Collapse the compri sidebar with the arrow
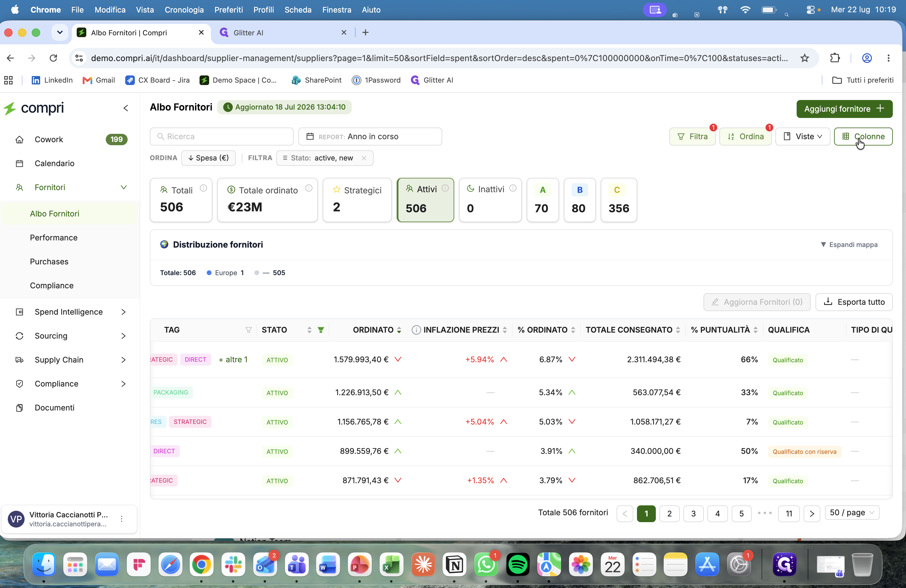The height and width of the screenshot is (588, 906). [x=126, y=108]
